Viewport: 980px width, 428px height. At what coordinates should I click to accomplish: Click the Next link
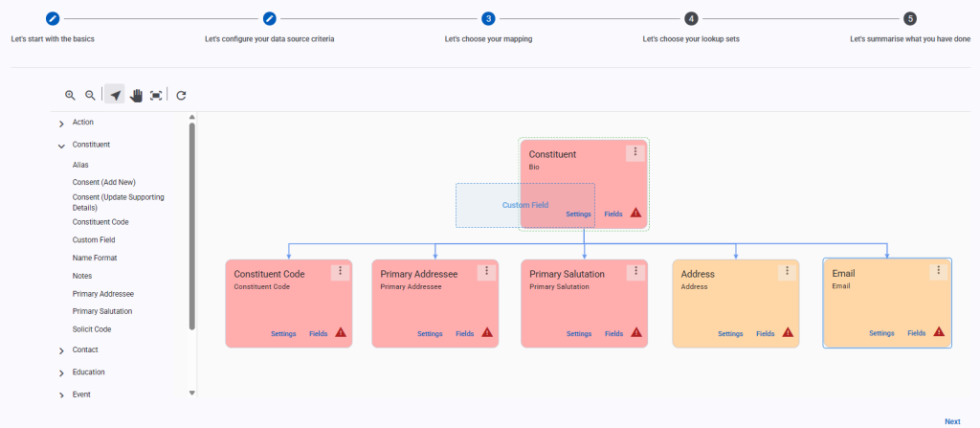point(951,421)
